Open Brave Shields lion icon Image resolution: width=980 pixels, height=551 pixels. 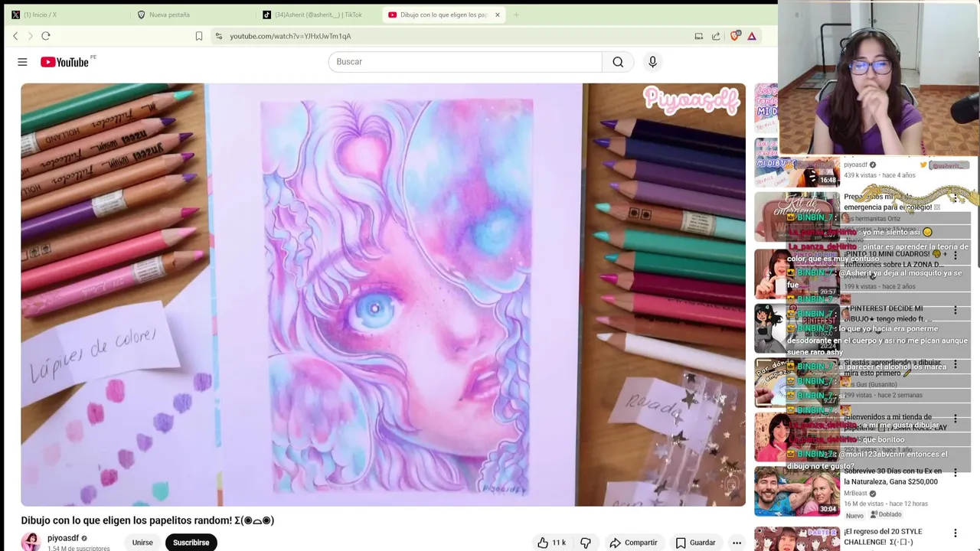(x=735, y=36)
